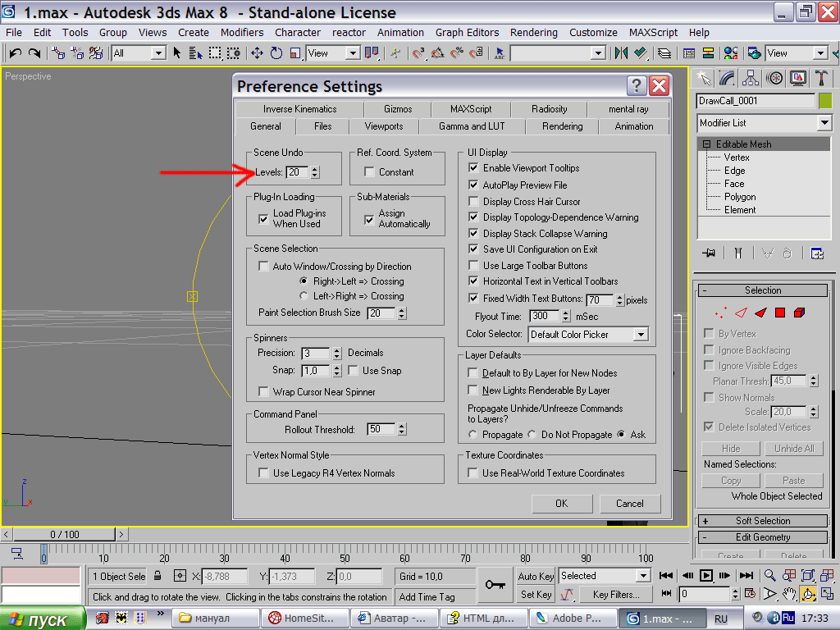
Task: Go to the start frame button
Action: coord(666,575)
